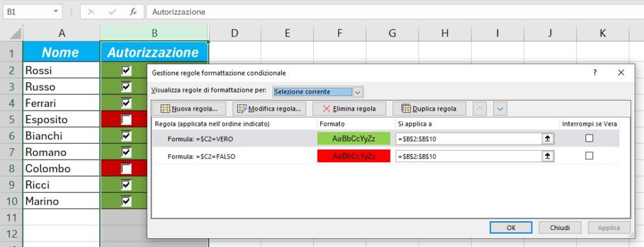
Task: Uncheck the Ricci authorization checkbox
Action: pos(126,185)
